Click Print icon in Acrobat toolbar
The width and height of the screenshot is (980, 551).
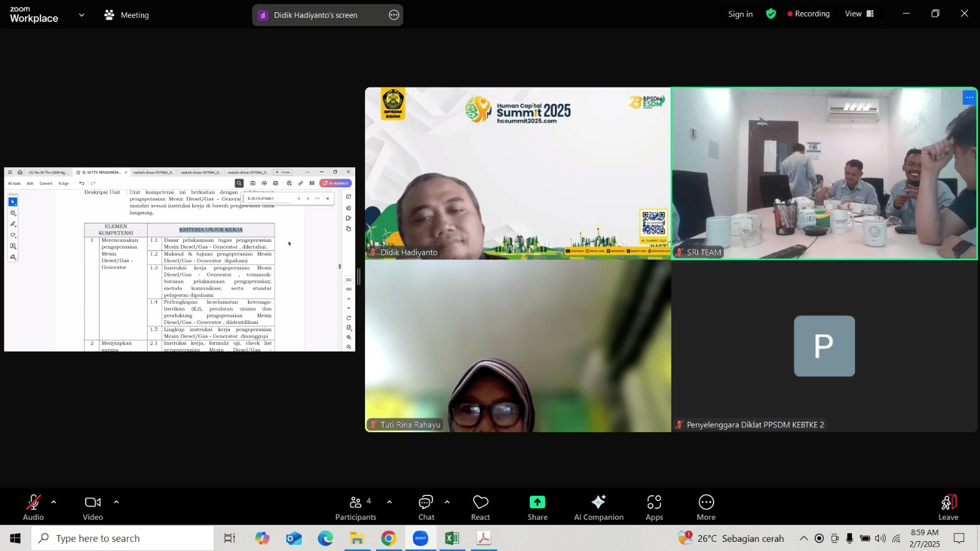pyautogui.click(x=276, y=183)
